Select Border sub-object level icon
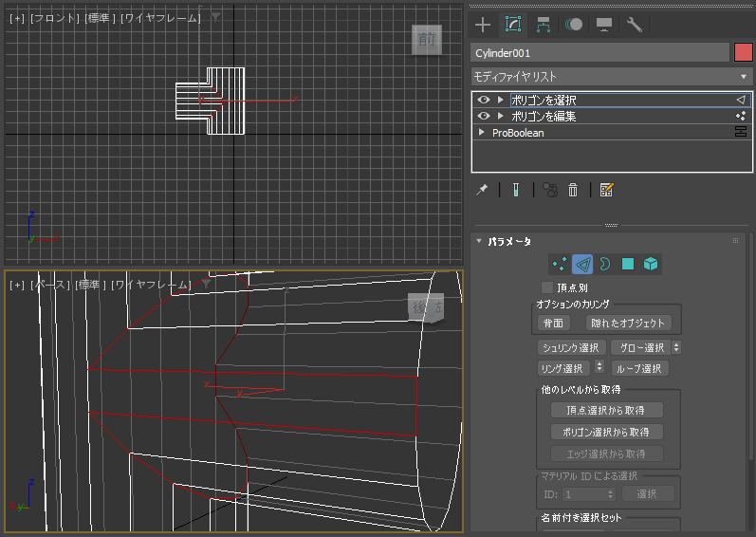756x537 pixels. pos(604,264)
